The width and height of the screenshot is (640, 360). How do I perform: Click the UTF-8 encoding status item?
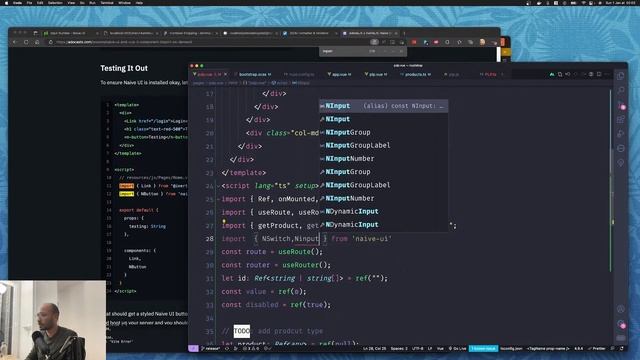[x=418, y=349]
